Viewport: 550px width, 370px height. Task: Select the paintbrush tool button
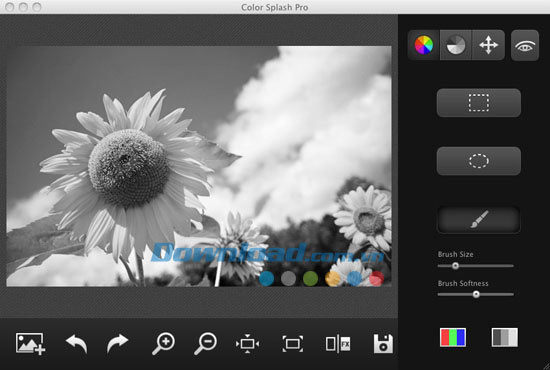pyautogui.click(x=478, y=220)
